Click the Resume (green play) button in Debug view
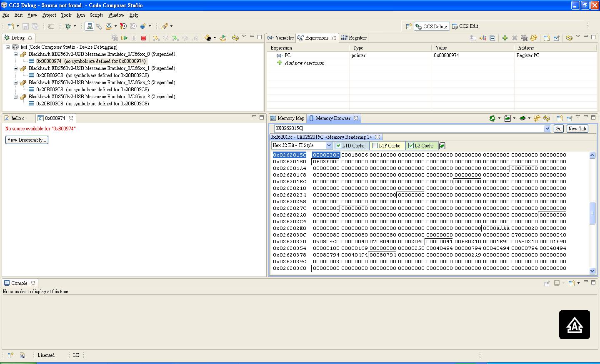 [x=124, y=38]
